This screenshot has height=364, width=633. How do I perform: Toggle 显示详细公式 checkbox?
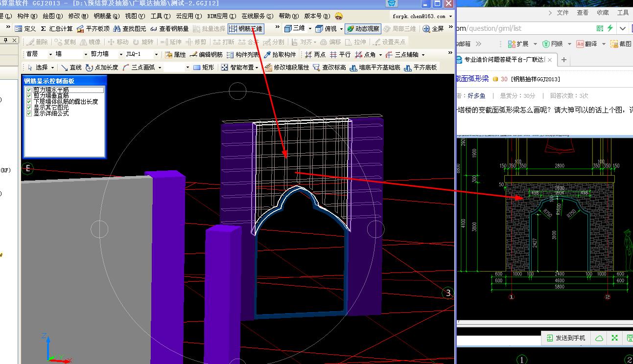tap(29, 113)
